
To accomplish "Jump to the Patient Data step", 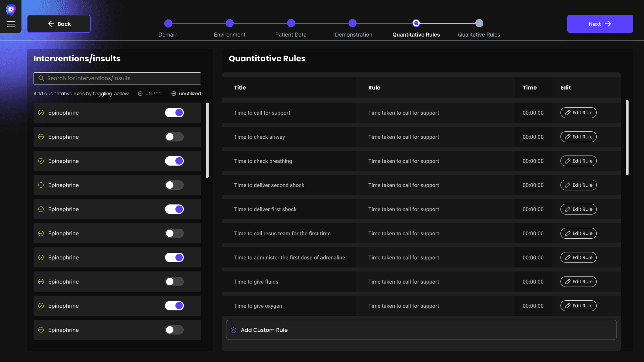I will tap(291, 23).
